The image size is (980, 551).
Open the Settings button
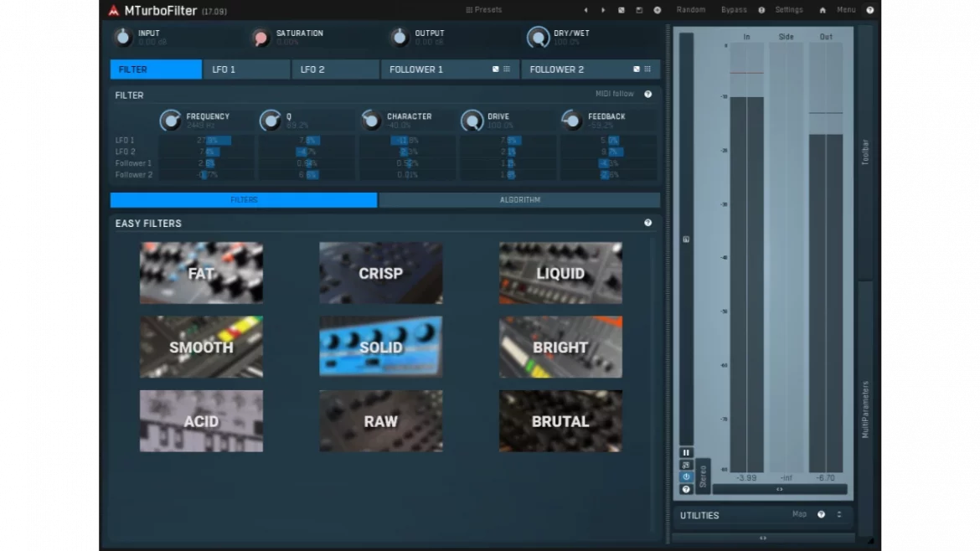coord(789,10)
